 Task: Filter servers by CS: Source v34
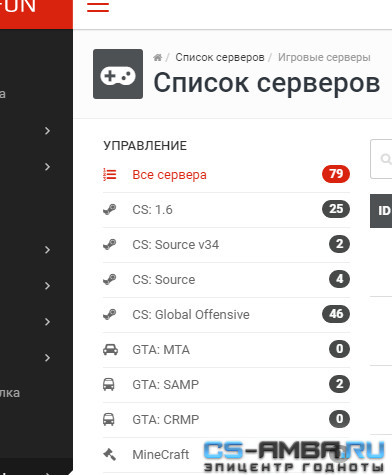pos(176,245)
